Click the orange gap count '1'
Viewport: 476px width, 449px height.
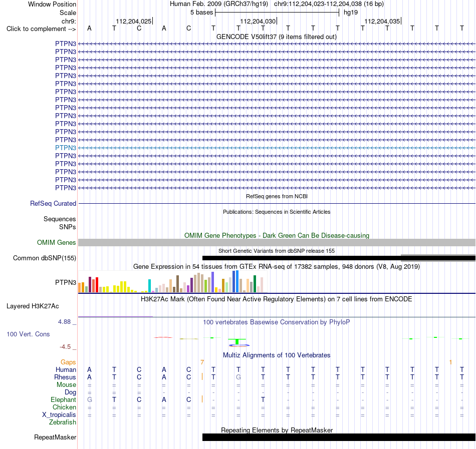click(x=450, y=362)
